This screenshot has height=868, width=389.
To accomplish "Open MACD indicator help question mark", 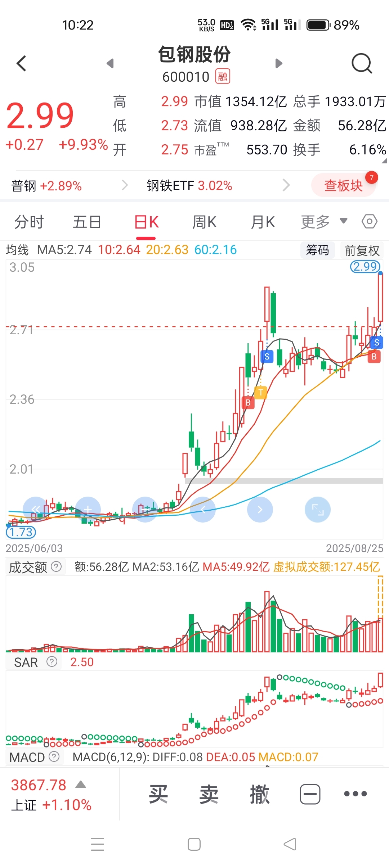I will (54, 757).
